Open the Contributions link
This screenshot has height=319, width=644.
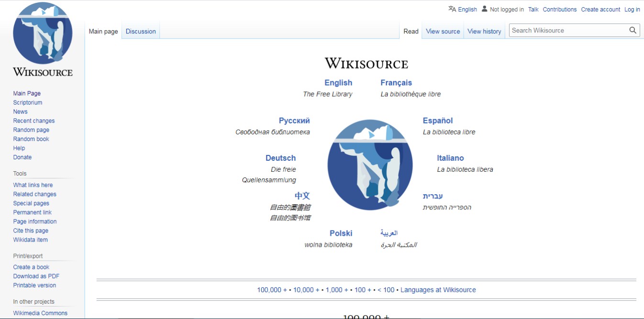(x=560, y=10)
